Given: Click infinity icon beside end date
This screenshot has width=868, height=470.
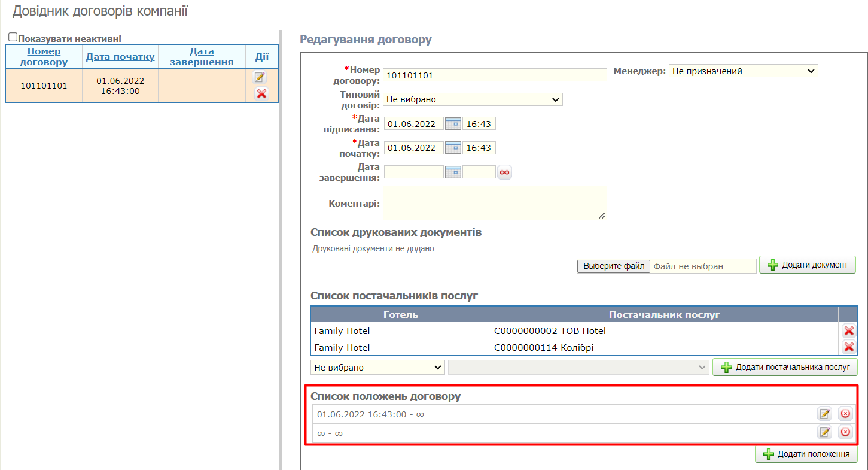Looking at the screenshot, I should click(505, 172).
